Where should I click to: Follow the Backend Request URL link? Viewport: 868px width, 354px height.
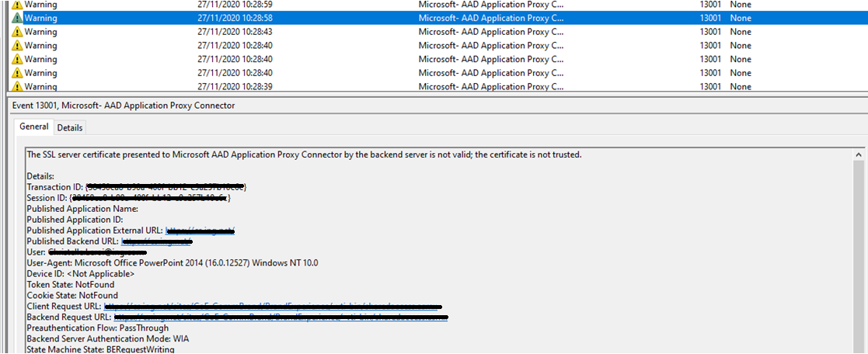tap(281, 318)
